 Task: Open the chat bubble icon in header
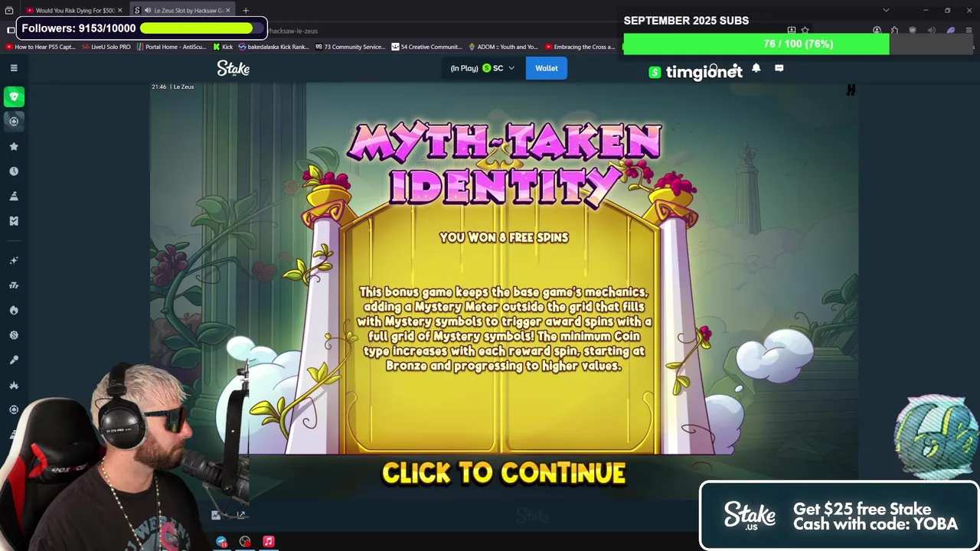tap(779, 68)
